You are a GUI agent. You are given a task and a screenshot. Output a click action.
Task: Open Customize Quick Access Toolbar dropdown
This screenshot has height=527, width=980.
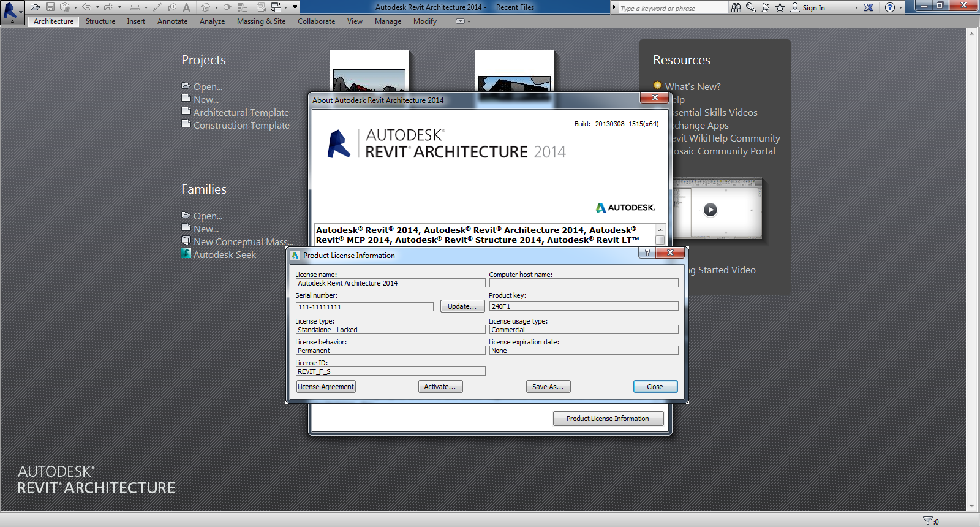[295, 7]
